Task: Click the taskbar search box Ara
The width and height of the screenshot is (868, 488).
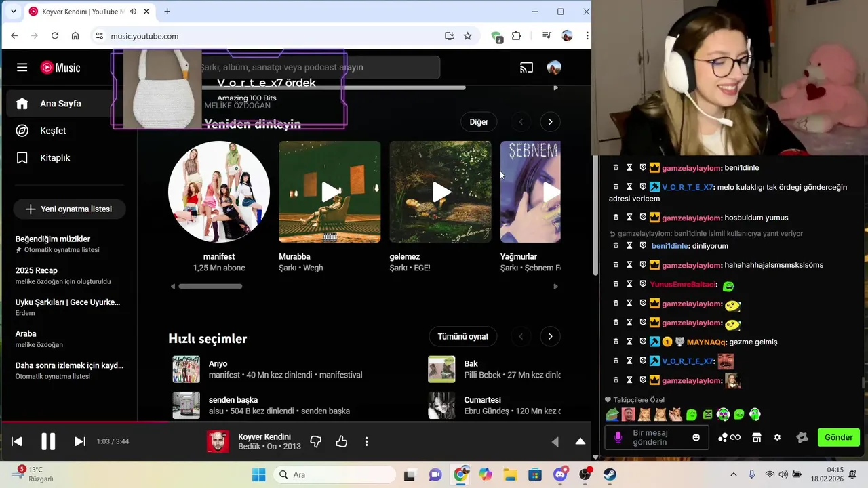Action: pos(334,474)
